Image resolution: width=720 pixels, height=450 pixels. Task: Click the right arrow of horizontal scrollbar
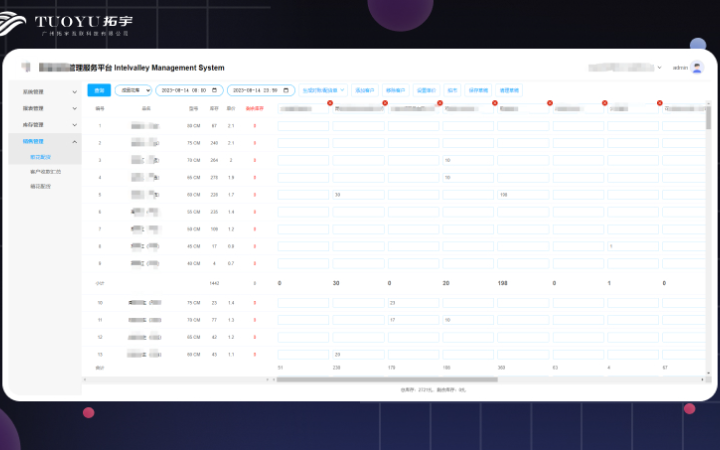click(702, 380)
